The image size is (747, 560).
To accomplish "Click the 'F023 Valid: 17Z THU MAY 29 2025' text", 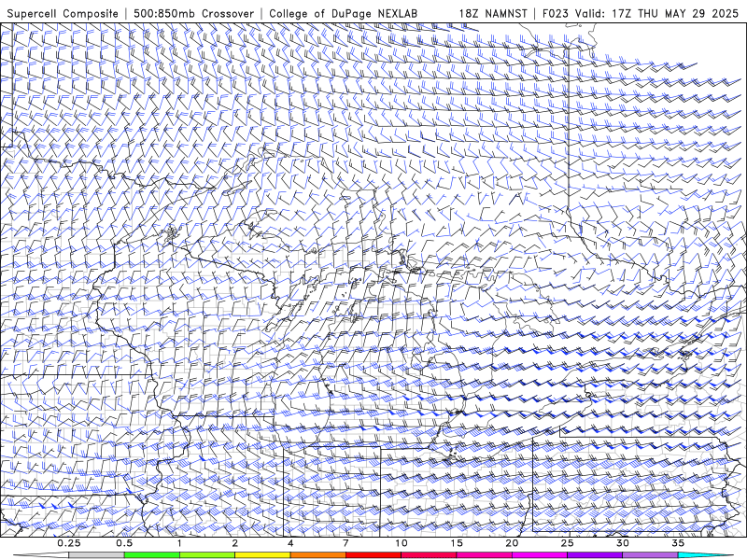I will click(641, 13).
